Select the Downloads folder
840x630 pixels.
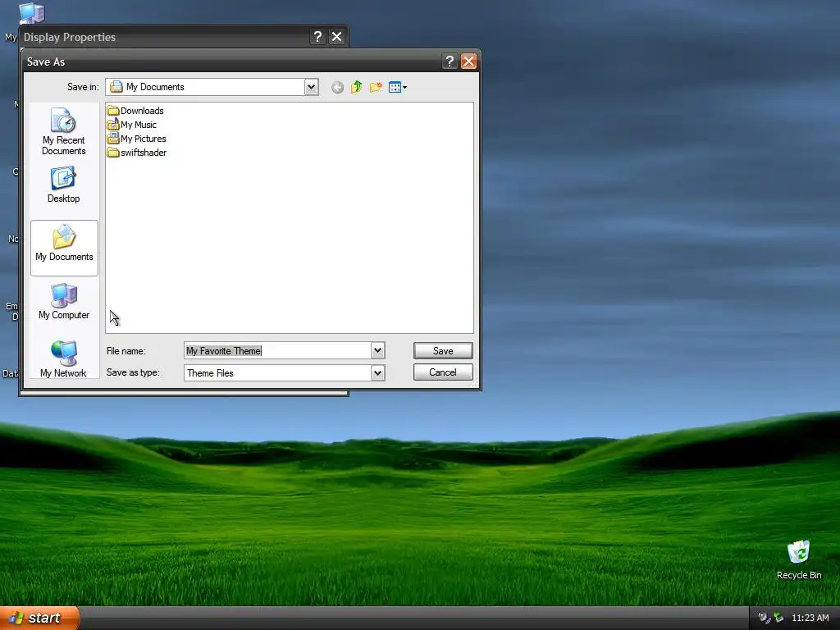135,111
